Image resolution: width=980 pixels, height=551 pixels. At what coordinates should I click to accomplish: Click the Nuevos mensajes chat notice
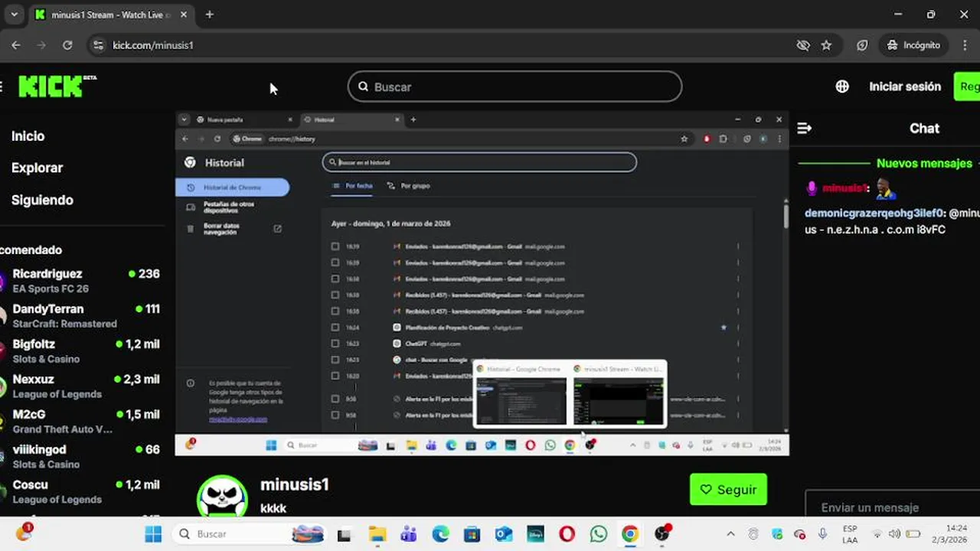(924, 163)
